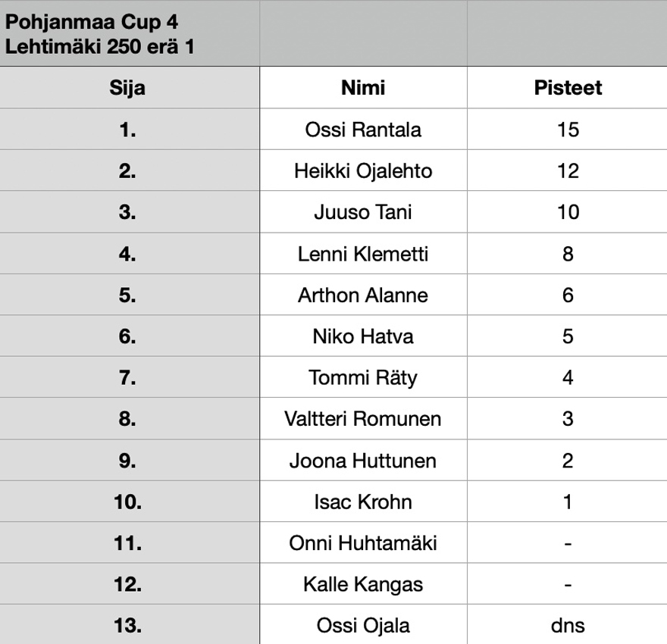Select the Arthon Alanne name cell

click(x=363, y=295)
